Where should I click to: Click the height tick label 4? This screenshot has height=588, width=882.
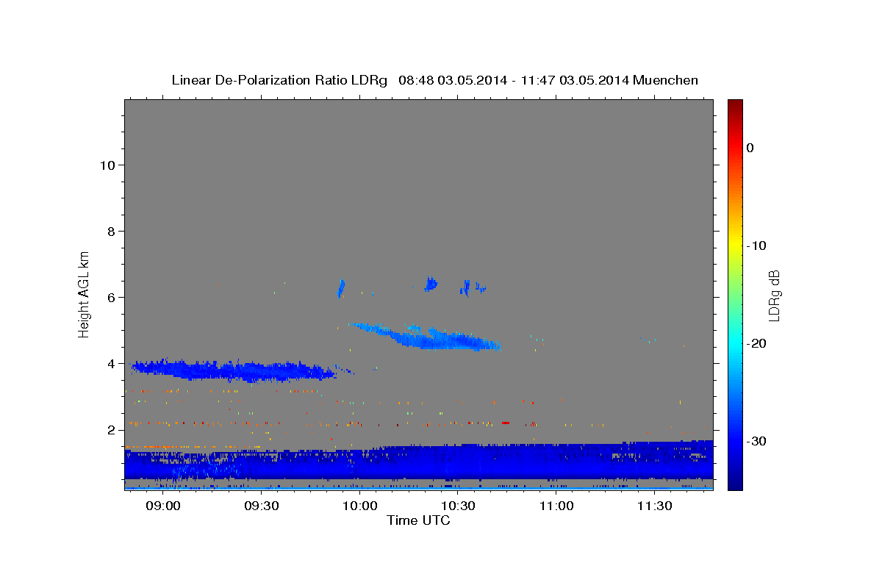[x=112, y=363]
